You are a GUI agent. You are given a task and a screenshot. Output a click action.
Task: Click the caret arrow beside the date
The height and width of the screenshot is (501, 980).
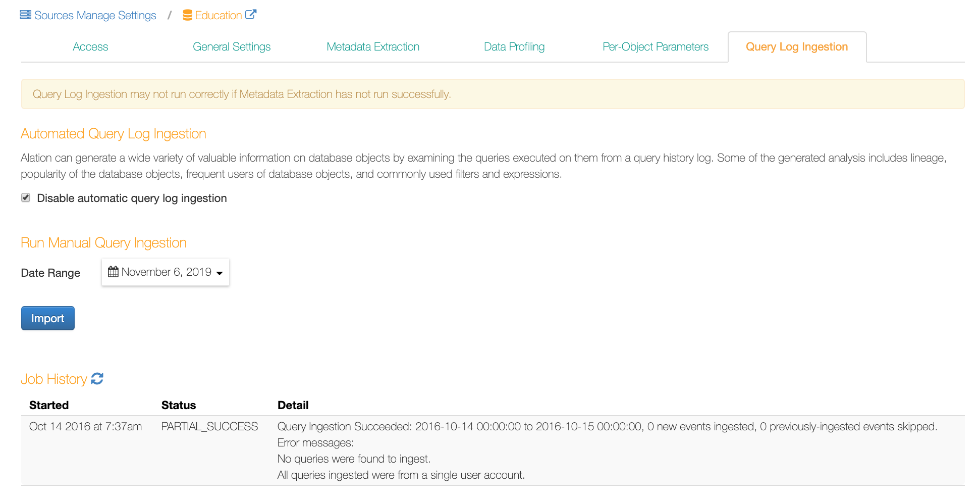pos(220,273)
